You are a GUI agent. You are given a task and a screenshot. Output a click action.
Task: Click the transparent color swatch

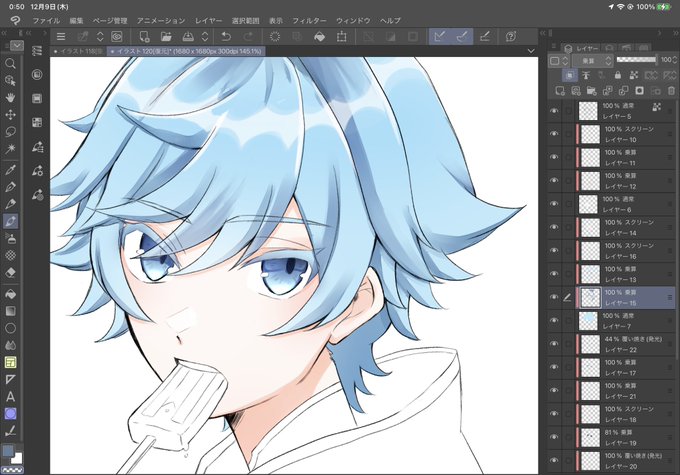12,469
